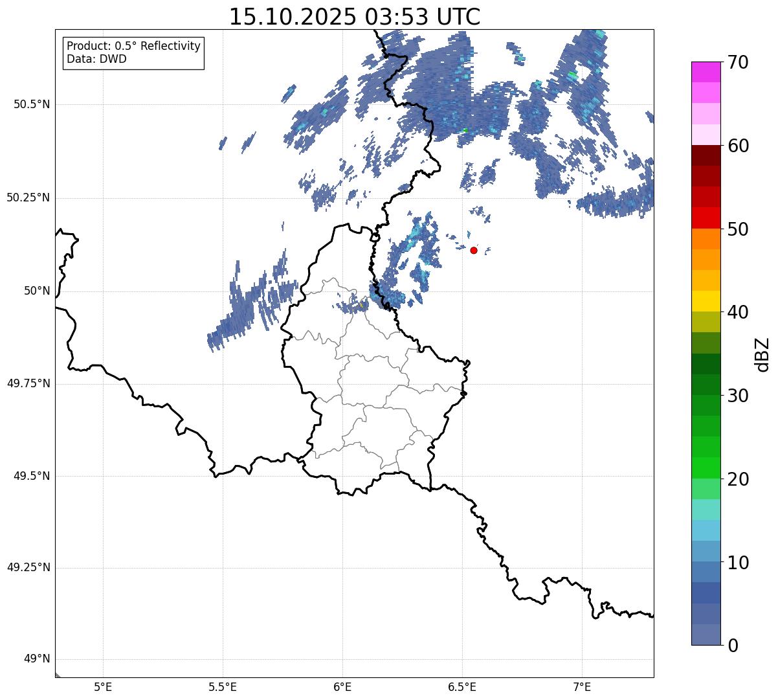Click the colorbar tick label "20"
Screen dimensions: 778x700
(738, 479)
